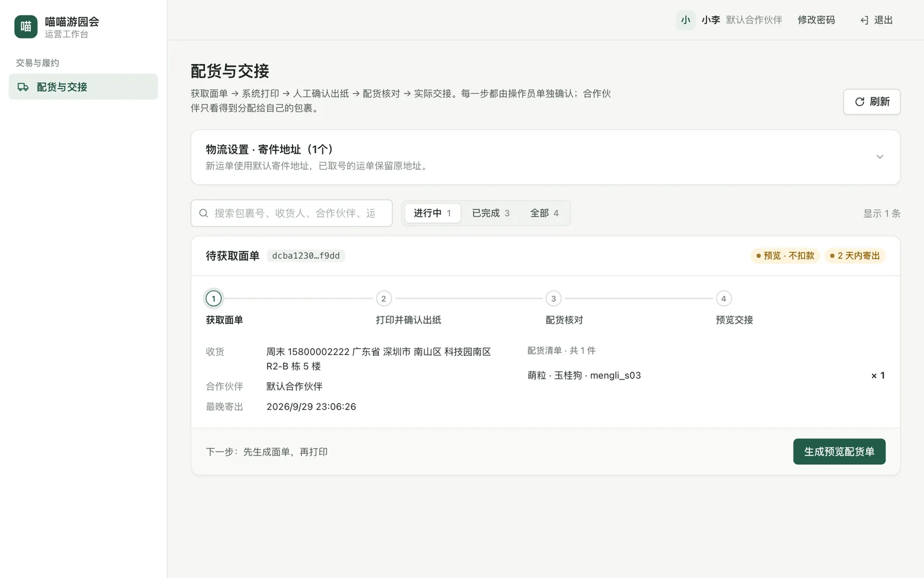Switch to the 进行中 tab
Image resolution: width=924 pixels, height=578 pixels.
(432, 213)
